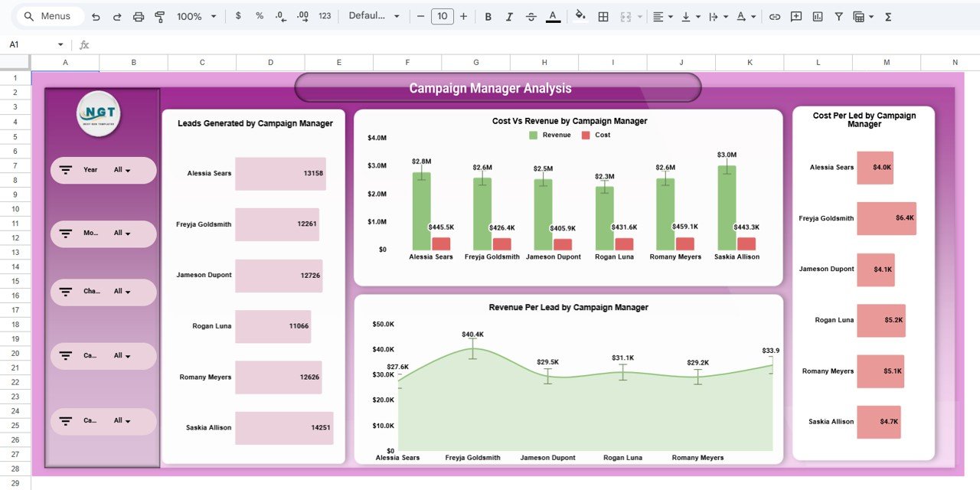980x490 pixels.
Task: Open the functions sigma menu
Action: (887, 15)
